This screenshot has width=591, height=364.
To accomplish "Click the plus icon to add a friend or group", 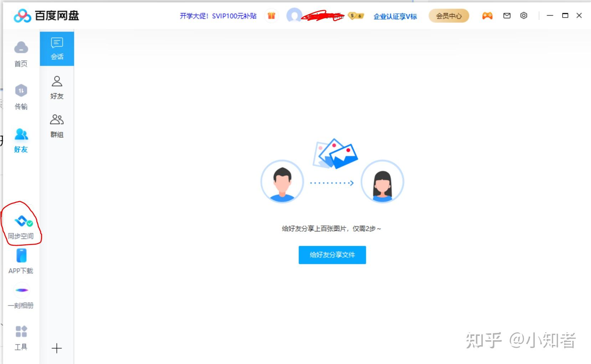I will point(57,348).
